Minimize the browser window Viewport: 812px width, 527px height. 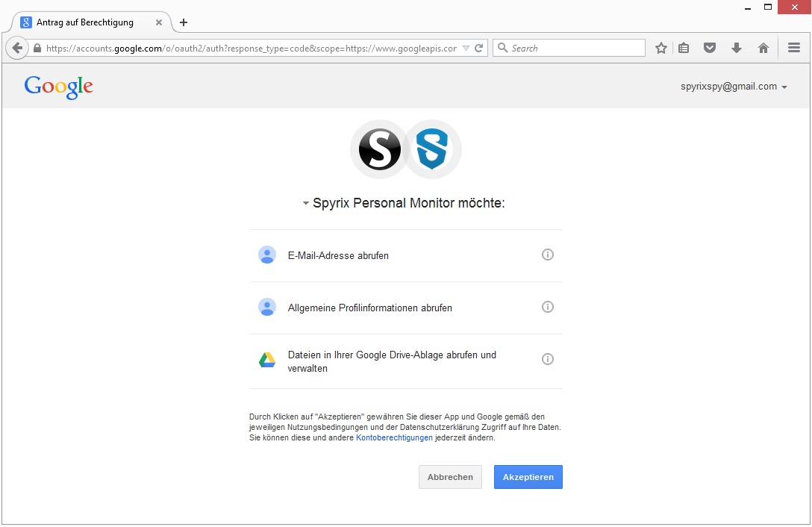pyautogui.click(x=748, y=7)
